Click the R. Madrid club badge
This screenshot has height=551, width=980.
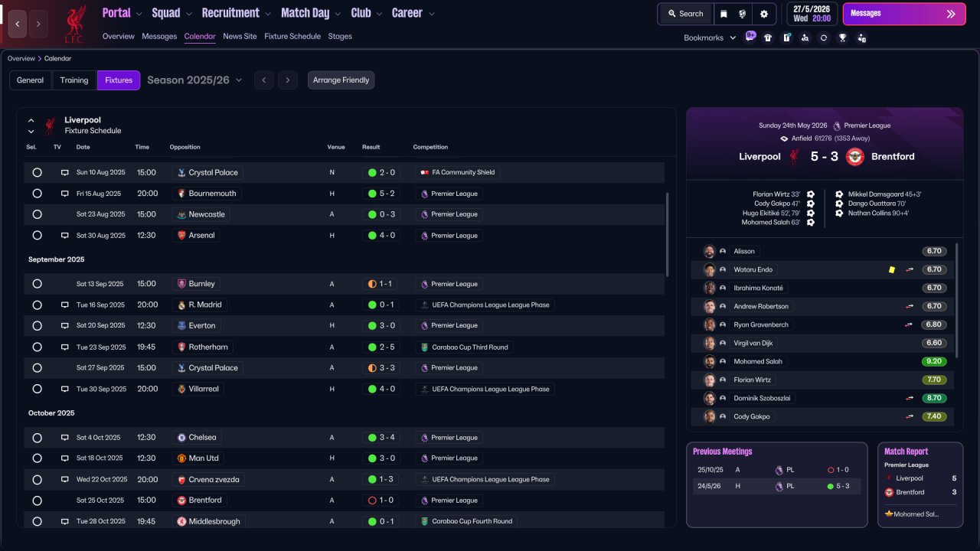pyautogui.click(x=181, y=305)
